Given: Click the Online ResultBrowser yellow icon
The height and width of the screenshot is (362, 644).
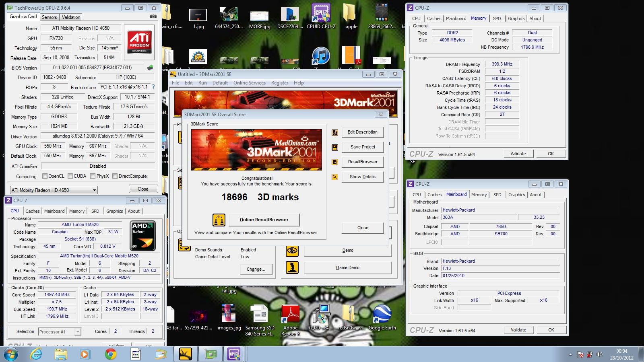Looking at the screenshot, I should click(219, 220).
